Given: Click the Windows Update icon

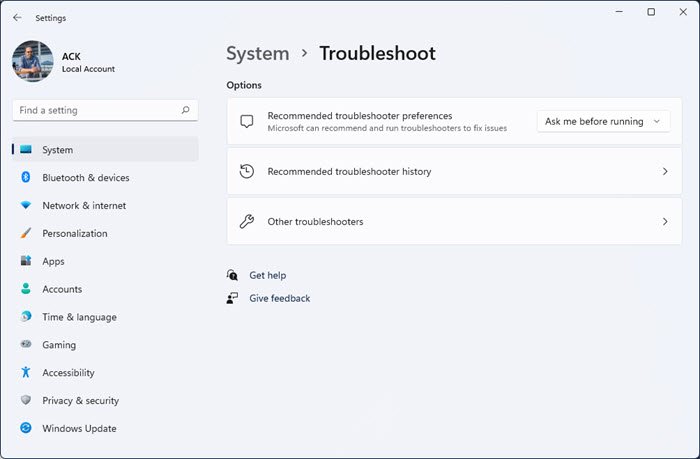Looking at the screenshot, I should (x=26, y=429).
